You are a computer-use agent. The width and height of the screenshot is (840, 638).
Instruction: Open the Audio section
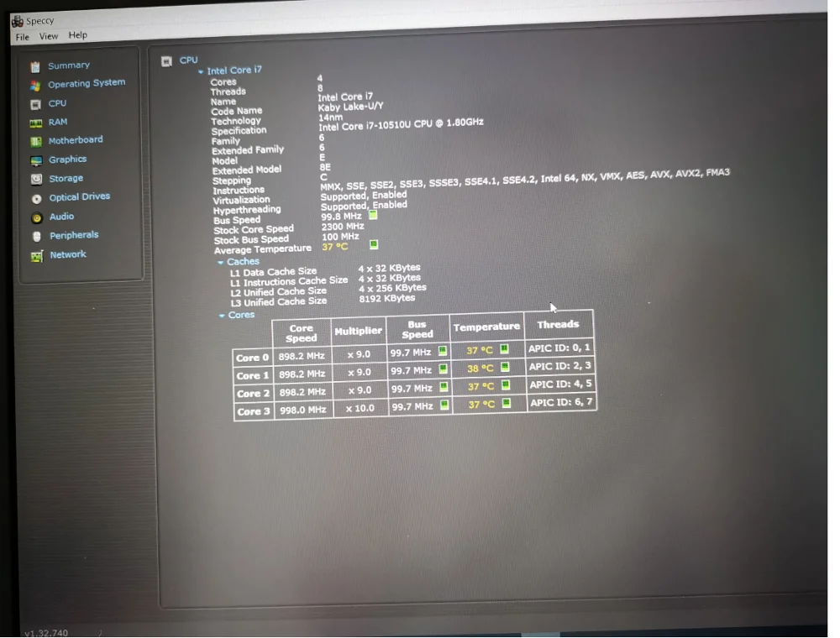point(61,217)
